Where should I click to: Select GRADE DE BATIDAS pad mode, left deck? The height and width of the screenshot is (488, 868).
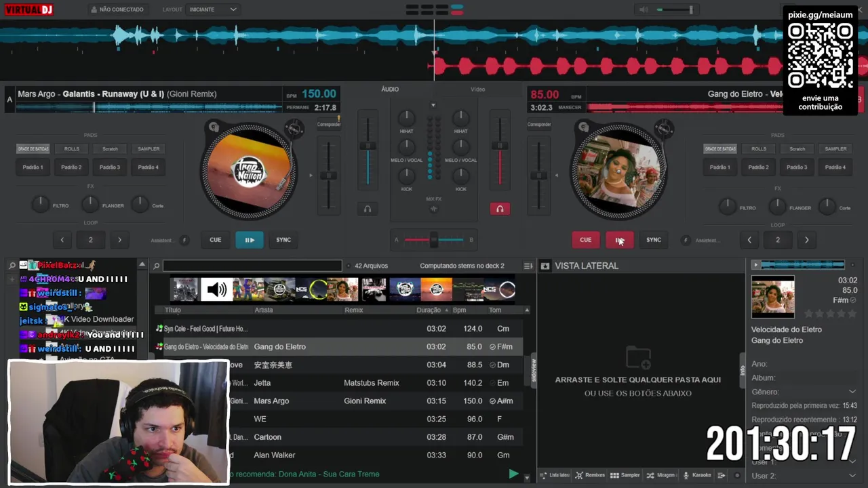[33, 148]
